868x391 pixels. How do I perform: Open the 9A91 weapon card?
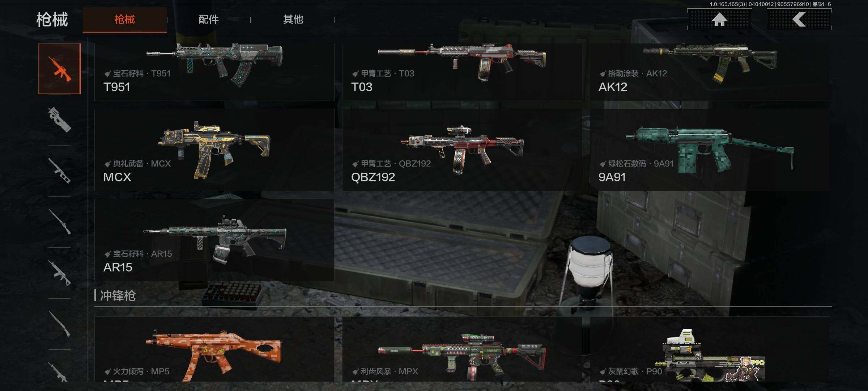[x=710, y=150]
